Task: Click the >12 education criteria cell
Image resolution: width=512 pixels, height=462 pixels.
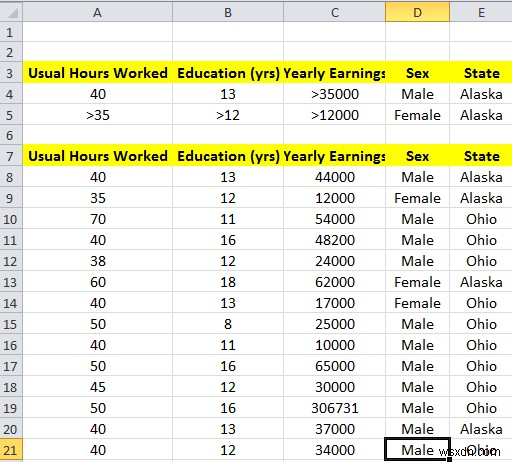Action: point(228,115)
